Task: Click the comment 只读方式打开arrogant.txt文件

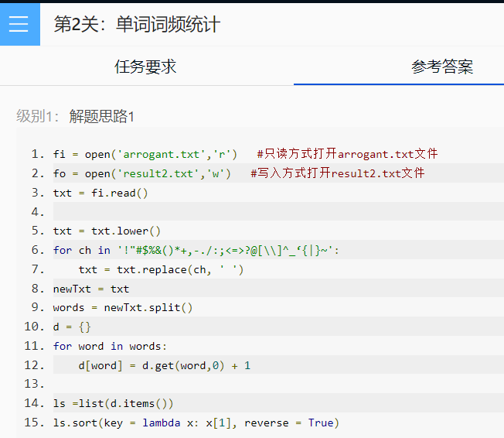Action: 347,154
